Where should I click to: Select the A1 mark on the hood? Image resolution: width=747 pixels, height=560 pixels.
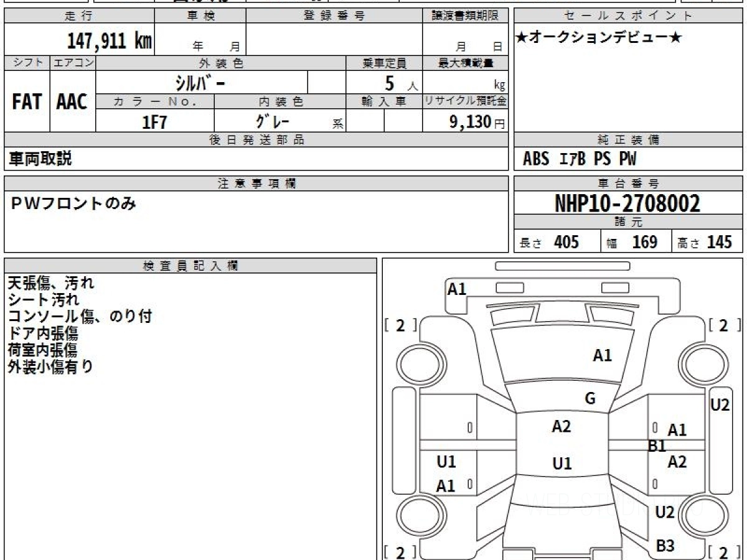(x=602, y=356)
